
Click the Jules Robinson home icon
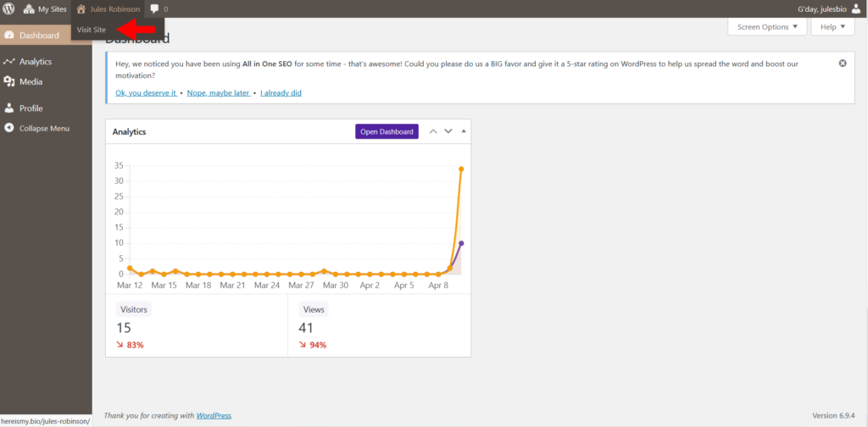pyautogui.click(x=81, y=9)
